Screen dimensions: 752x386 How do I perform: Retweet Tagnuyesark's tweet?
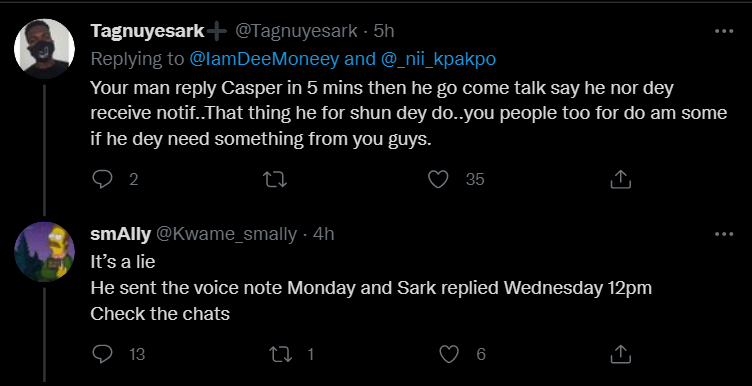point(275,179)
